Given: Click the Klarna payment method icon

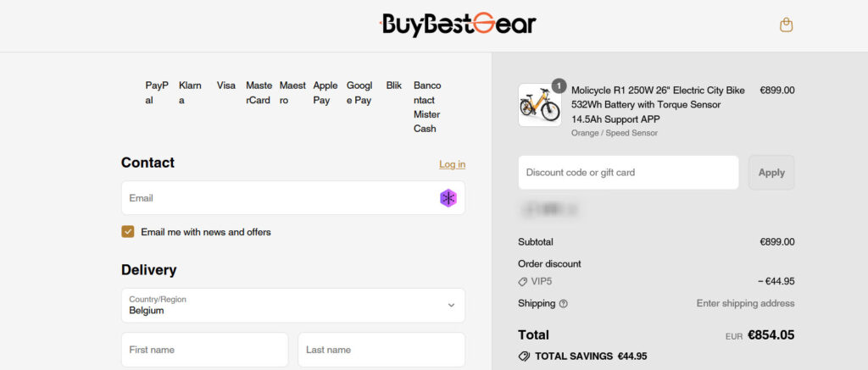Looking at the screenshot, I should tap(190, 92).
